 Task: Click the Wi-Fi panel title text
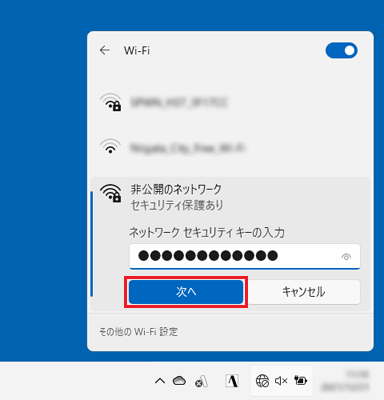point(137,51)
